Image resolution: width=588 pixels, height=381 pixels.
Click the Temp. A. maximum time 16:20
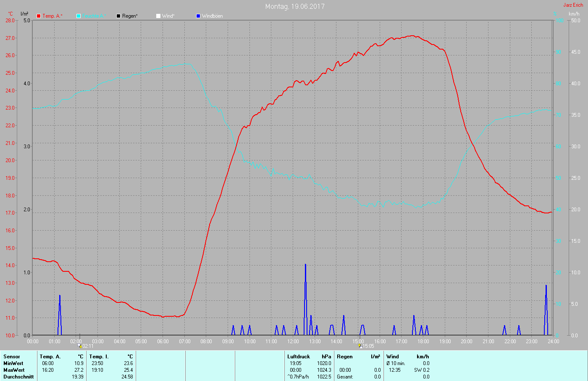point(48,370)
